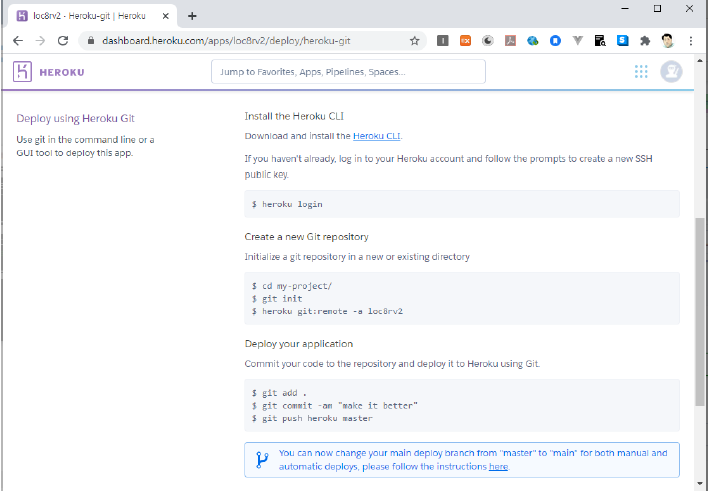Bookmark this page with the star icon

[414, 41]
